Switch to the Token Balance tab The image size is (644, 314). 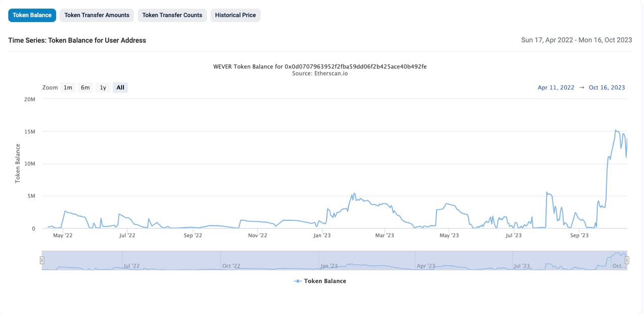32,15
